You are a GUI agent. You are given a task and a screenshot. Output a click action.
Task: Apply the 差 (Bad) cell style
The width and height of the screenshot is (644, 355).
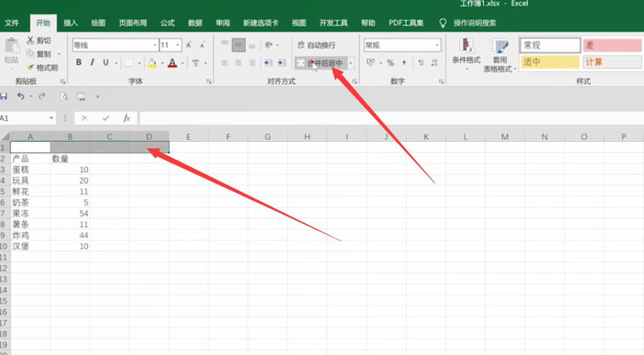coord(612,45)
